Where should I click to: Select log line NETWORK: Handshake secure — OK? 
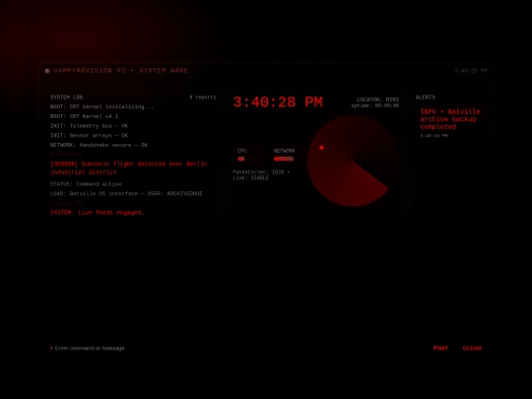99,145
